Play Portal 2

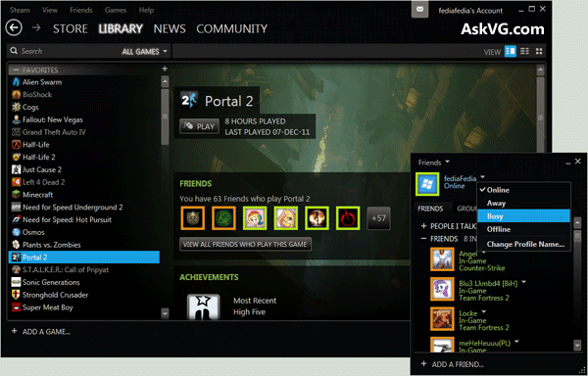coord(200,126)
